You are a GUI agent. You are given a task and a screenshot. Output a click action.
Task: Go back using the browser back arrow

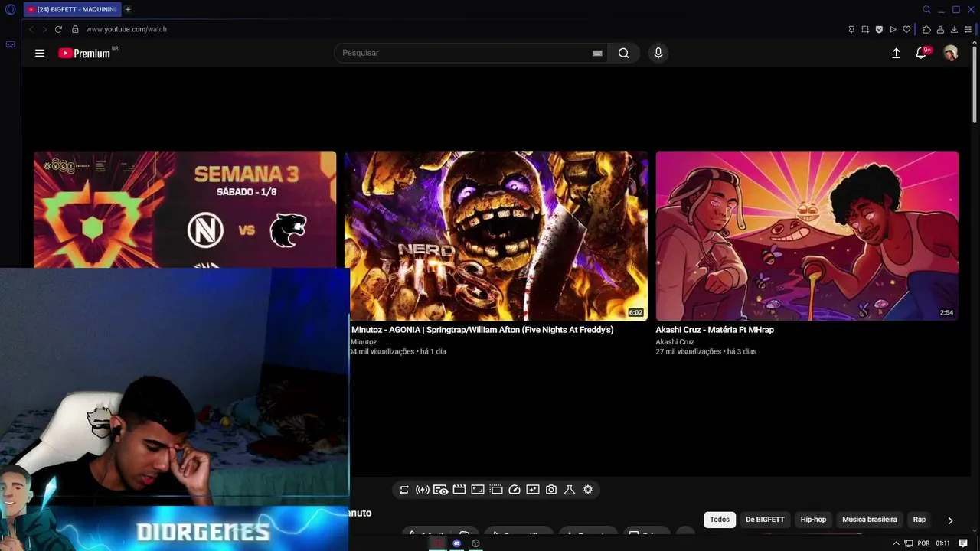click(31, 29)
